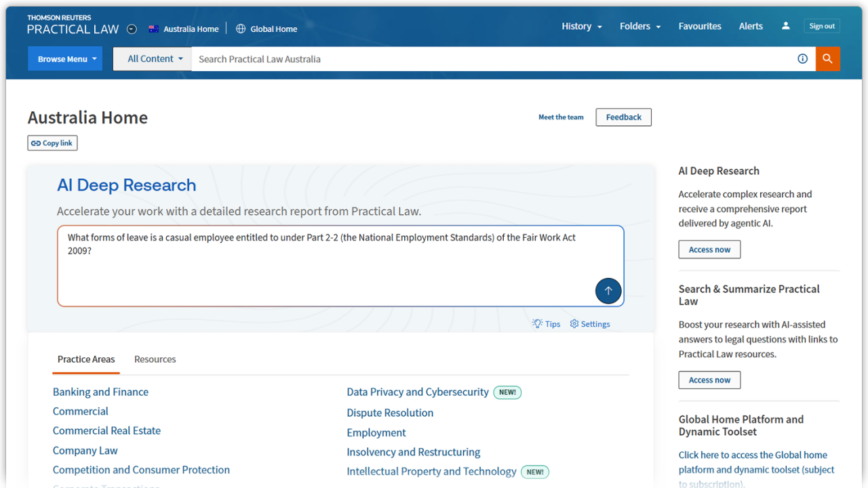Open Dispute Resolution practice area
The width and height of the screenshot is (868, 488).
pos(390,413)
